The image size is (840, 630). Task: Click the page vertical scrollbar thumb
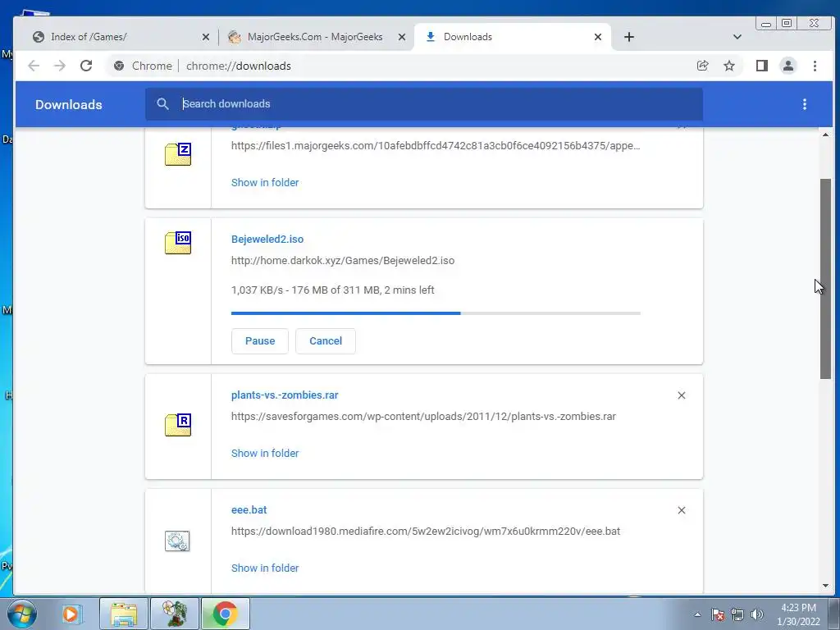825,279
